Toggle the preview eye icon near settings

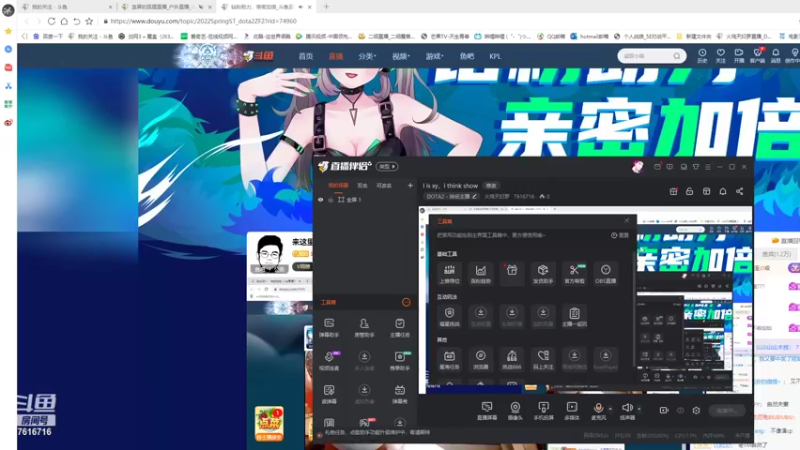(680, 410)
